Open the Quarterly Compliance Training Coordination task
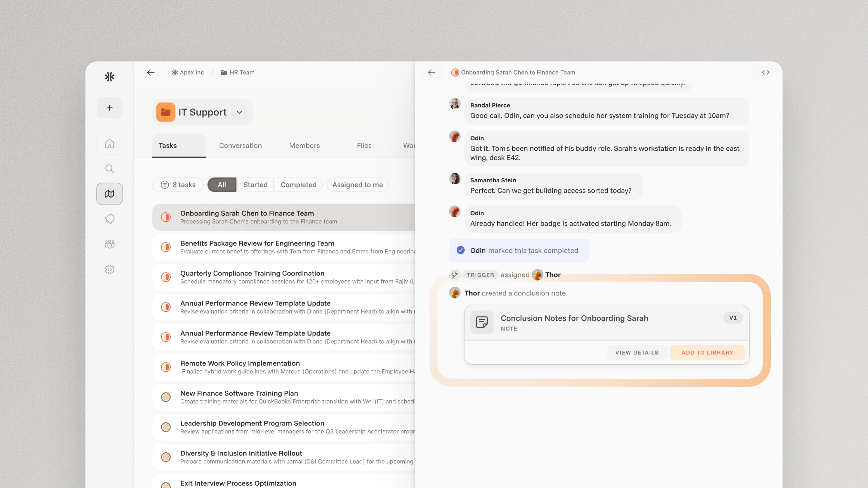868x488 pixels. tap(283, 277)
